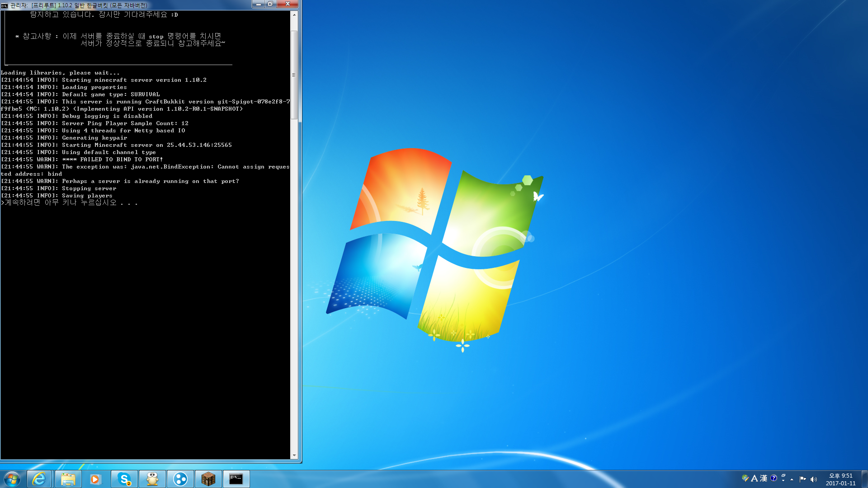Image resolution: width=868 pixels, height=488 pixels.
Task: Click the console scrollbar down arrow
Action: click(x=294, y=455)
